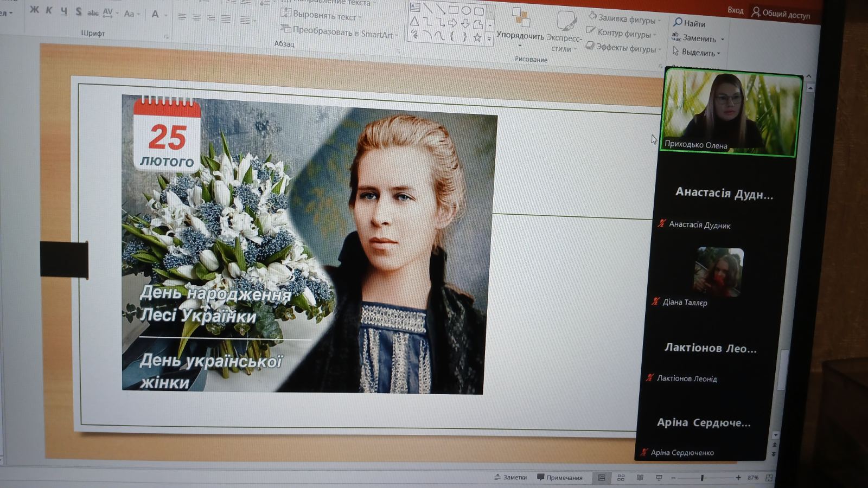868x488 pixels.
Task: Toggle strikethrough (abc) formatting
Action: point(93,12)
